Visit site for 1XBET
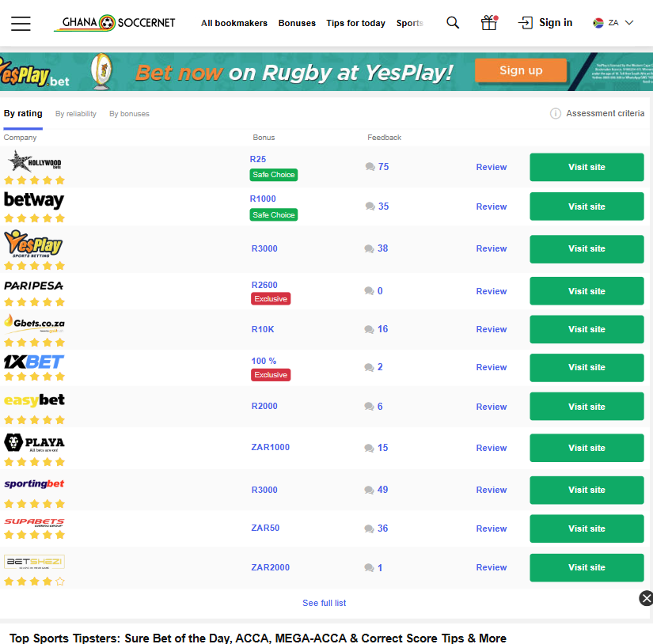 [587, 368]
